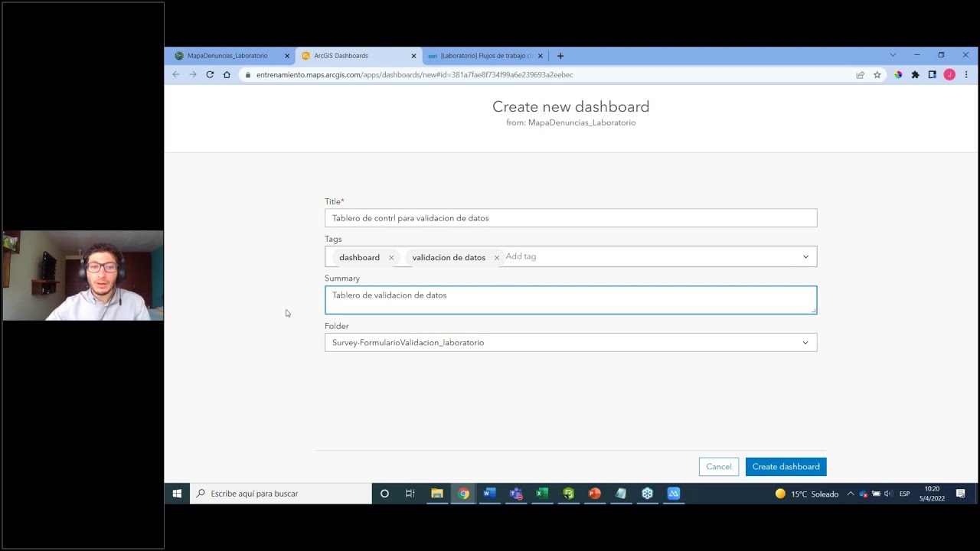Close the MapaDenuncias_Laboratorio tab
The height and width of the screenshot is (551, 980).
[287, 56]
